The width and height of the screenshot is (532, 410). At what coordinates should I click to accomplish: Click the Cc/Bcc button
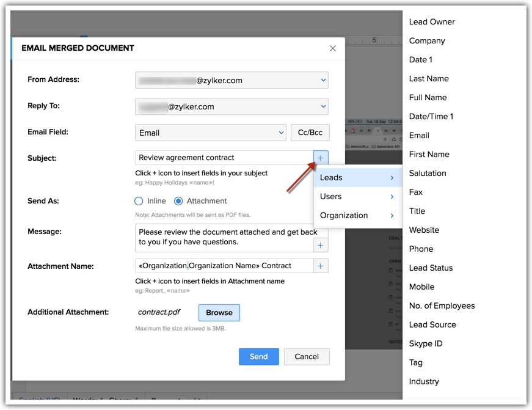(x=310, y=133)
